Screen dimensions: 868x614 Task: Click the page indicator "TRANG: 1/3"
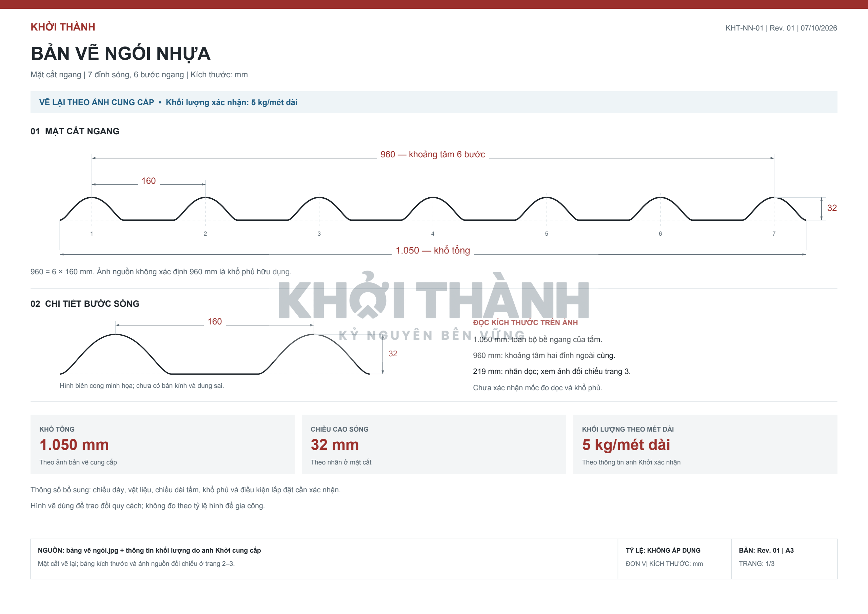click(x=756, y=563)
